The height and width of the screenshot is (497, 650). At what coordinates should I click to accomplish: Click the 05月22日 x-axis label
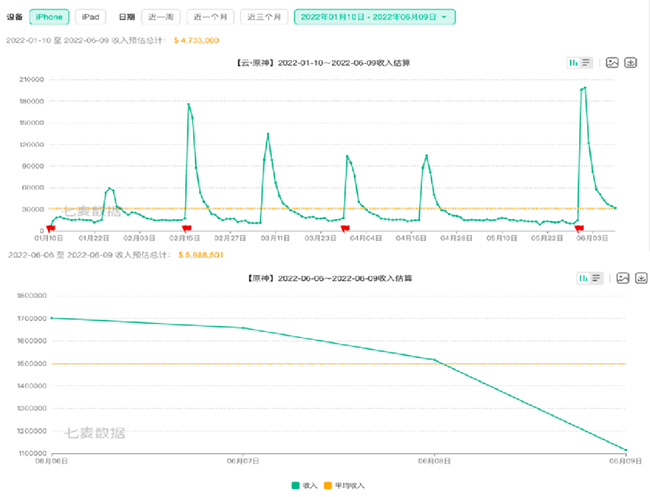tap(547, 238)
